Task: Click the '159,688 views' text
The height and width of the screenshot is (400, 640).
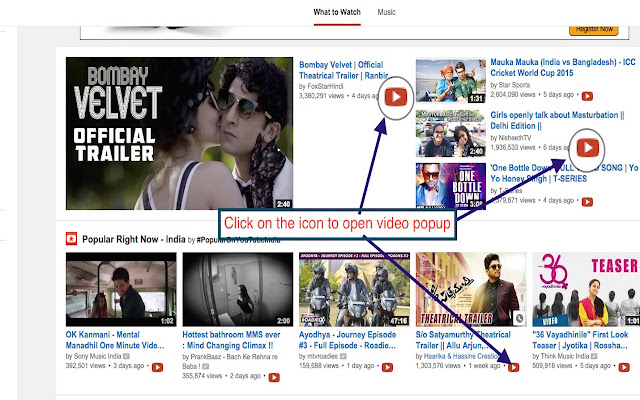Action: 319,366
